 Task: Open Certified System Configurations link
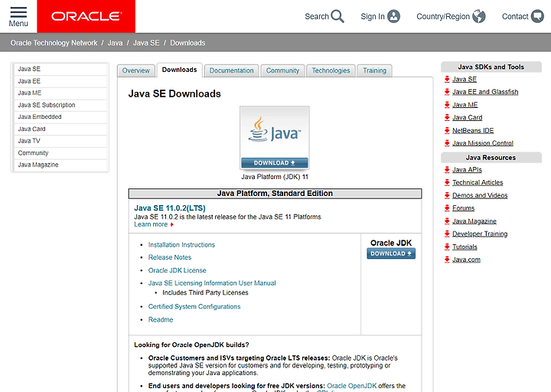point(194,306)
